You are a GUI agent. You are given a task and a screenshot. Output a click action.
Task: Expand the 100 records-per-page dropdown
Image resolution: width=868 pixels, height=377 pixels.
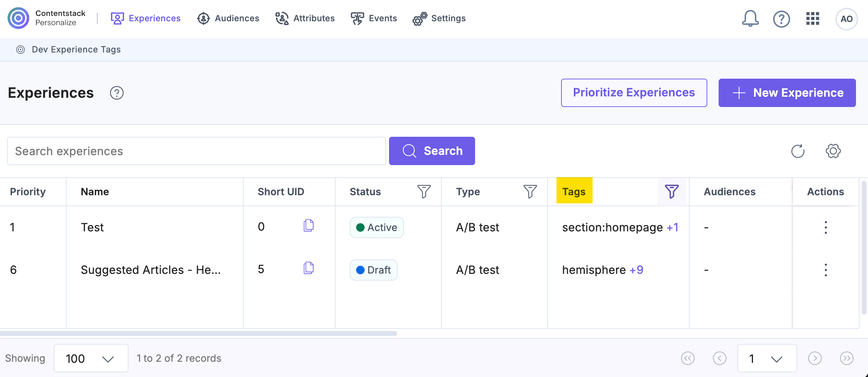91,358
